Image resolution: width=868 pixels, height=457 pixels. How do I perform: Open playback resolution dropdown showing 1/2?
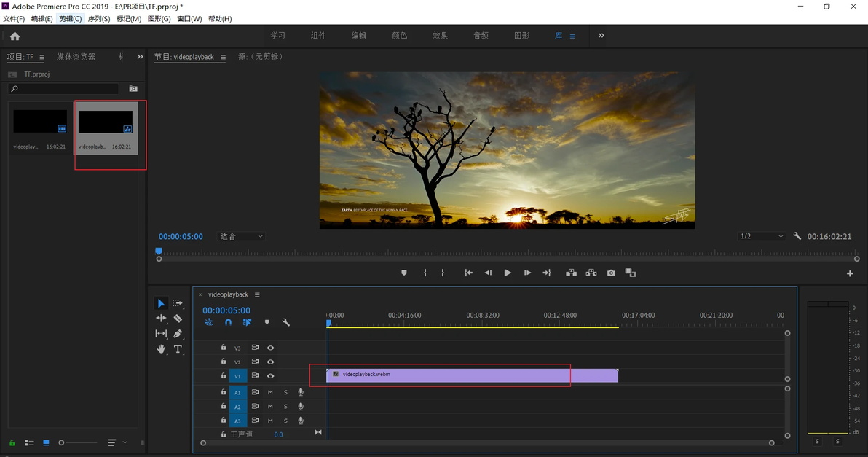(762, 236)
